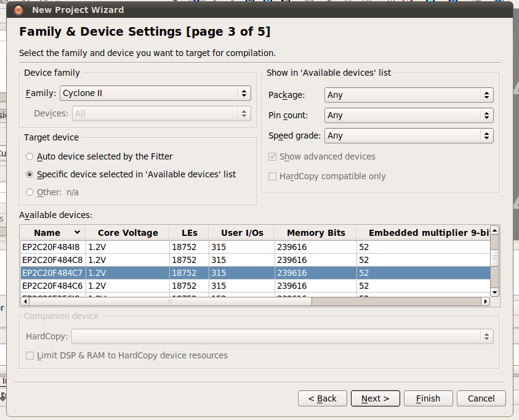The width and height of the screenshot is (519, 420).
Task: Click the 239616 memory bits cell of EP2C20F484C6
Action: [315, 286]
